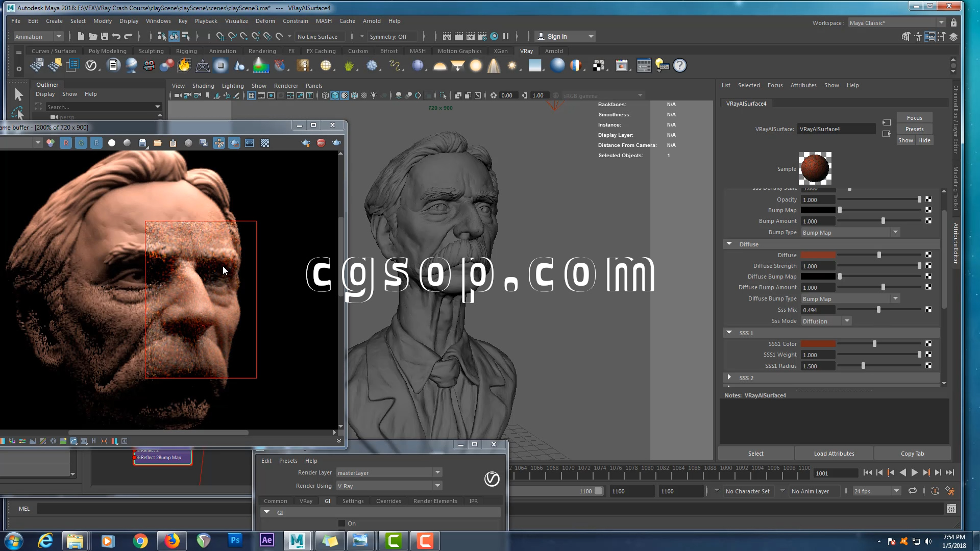This screenshot has height=551, width=980.
Task: Enable the GI On checkbox
Action: tap(342, 523)
